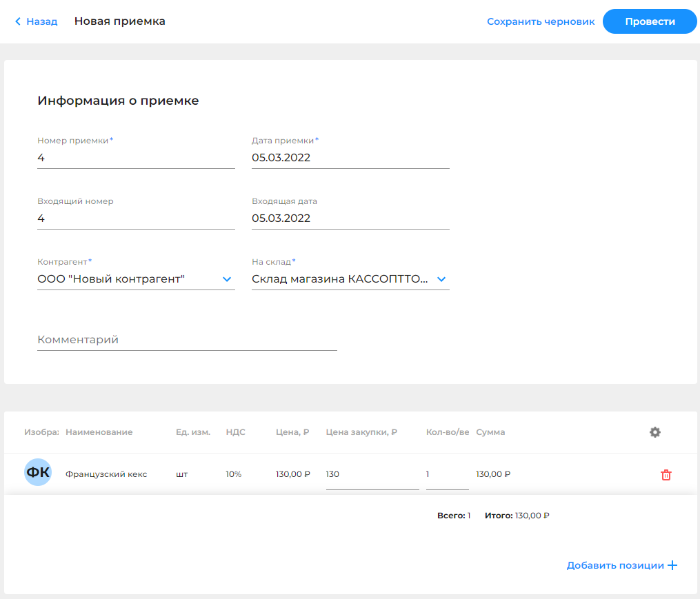Go back using the Назад link

(41, 21)
